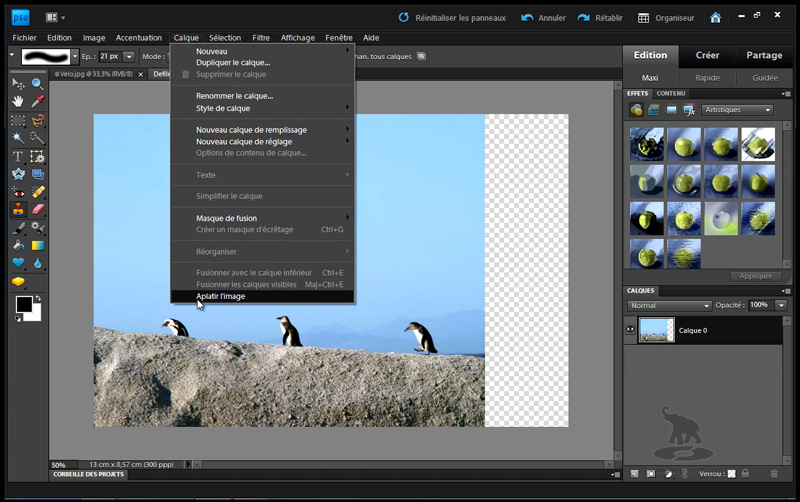Select the Cookie Cutter star tool
This screenshot has width=800, height=502.
pyautogui.click(x=18, y=174)
